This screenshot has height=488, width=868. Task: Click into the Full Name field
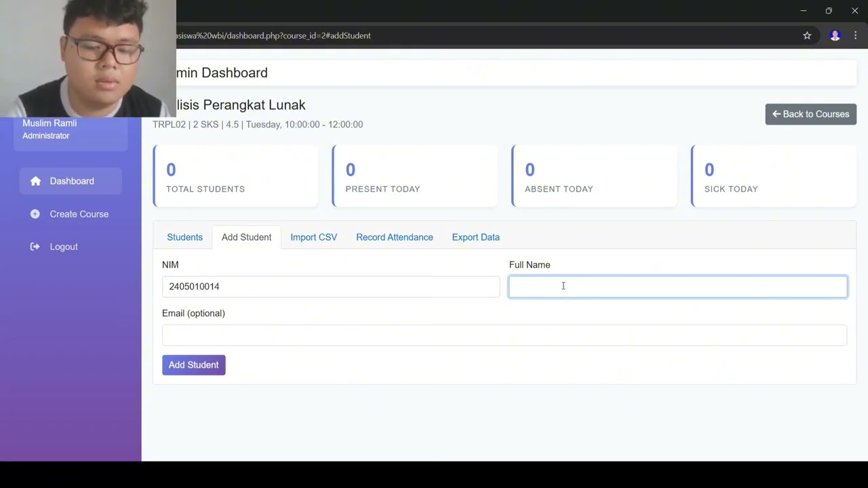tap(678, 287)
